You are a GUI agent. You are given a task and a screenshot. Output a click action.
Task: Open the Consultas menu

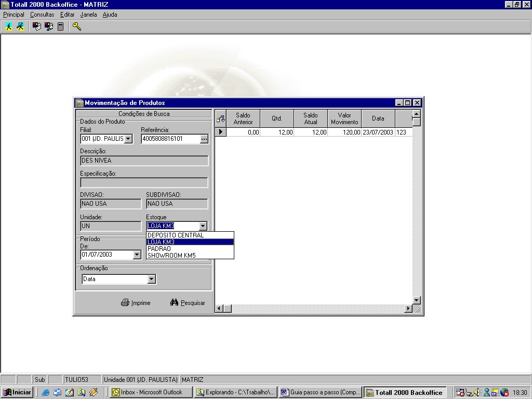tap(42, 15)
